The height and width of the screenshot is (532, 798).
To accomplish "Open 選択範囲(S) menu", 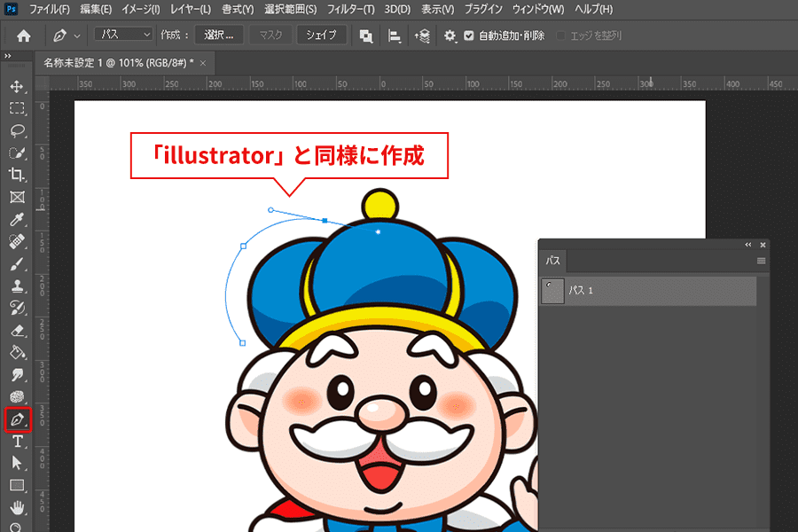I will (x=290, y=9).
